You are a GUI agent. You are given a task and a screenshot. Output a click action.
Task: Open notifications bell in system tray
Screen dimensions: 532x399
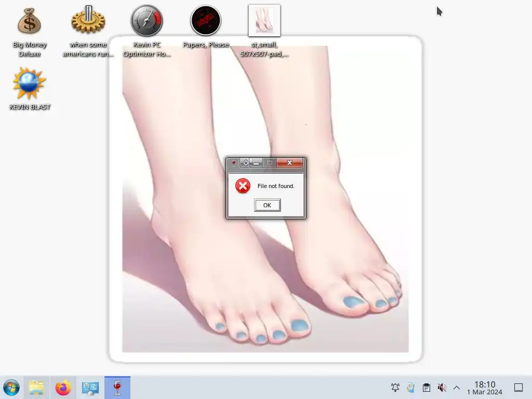[395, 388]
